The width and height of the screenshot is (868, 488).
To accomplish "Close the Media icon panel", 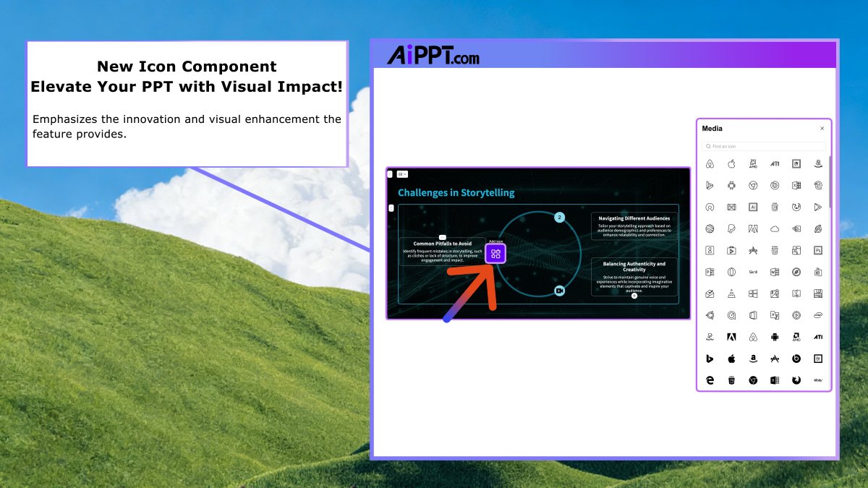I will [x=822, y=129].
